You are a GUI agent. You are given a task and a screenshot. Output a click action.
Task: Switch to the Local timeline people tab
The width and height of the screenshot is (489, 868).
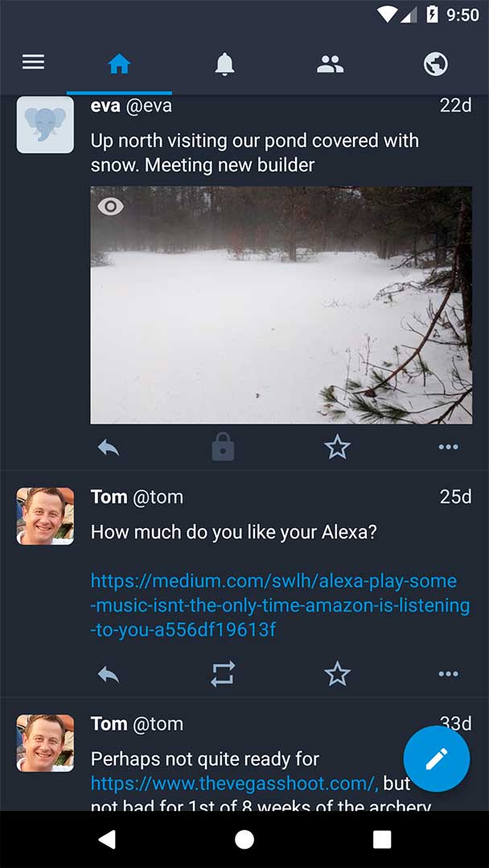[330, 64]
